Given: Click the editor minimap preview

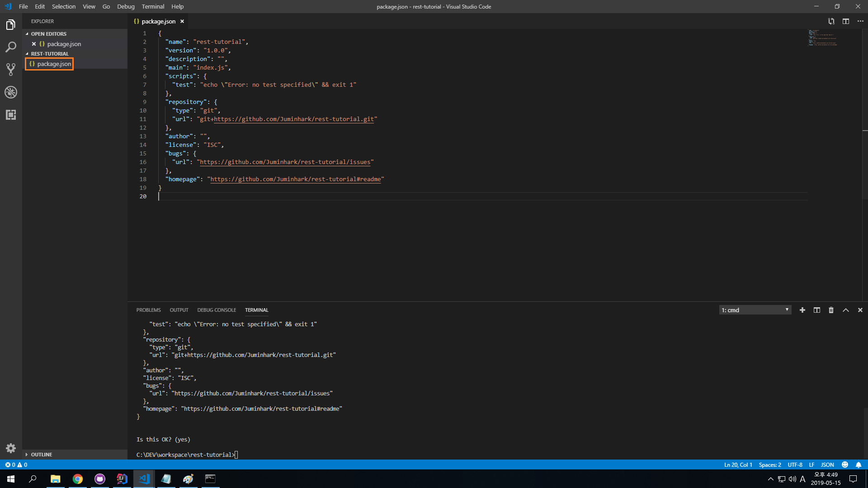Looking at the screenshot, I should pyautogui.click(x=823, y=38).
